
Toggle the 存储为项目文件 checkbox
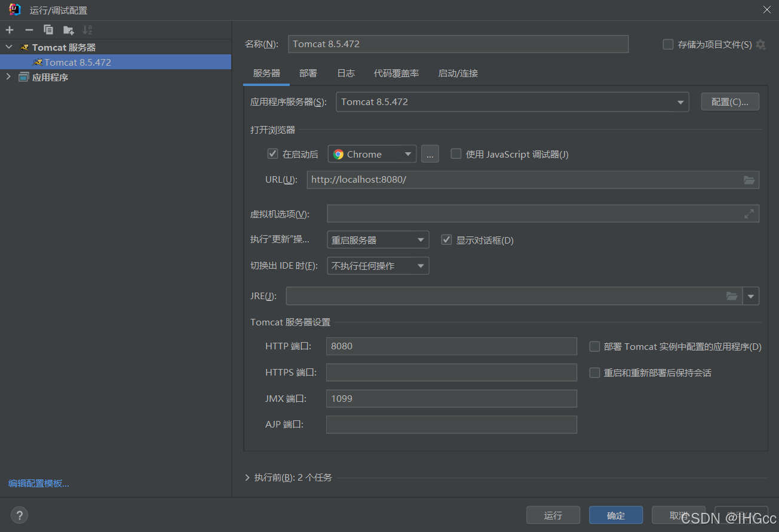click(668, 44)
